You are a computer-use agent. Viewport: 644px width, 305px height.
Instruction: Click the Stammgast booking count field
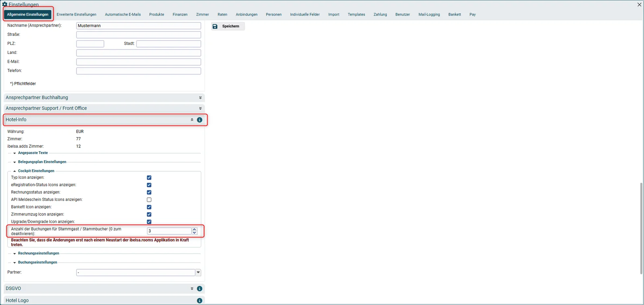(169, 231)
